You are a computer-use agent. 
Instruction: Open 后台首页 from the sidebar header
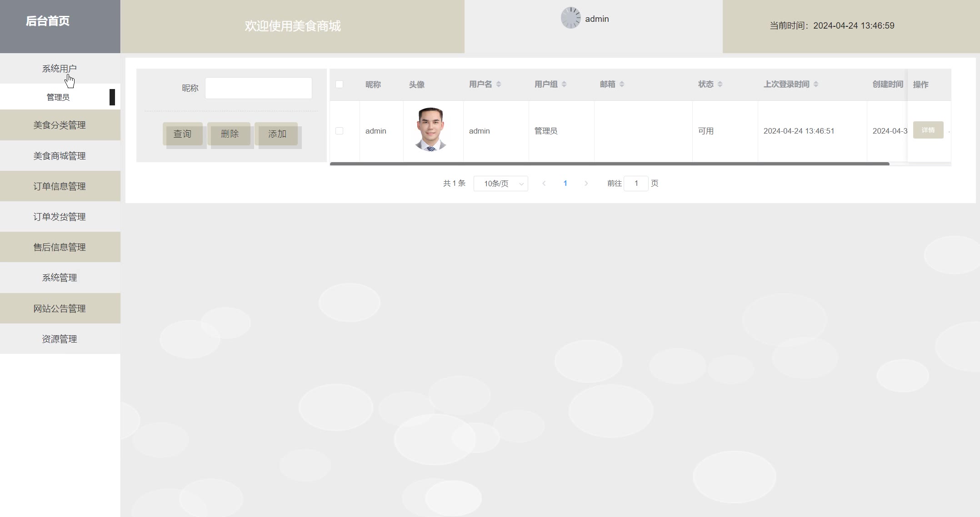click(48, 21)
